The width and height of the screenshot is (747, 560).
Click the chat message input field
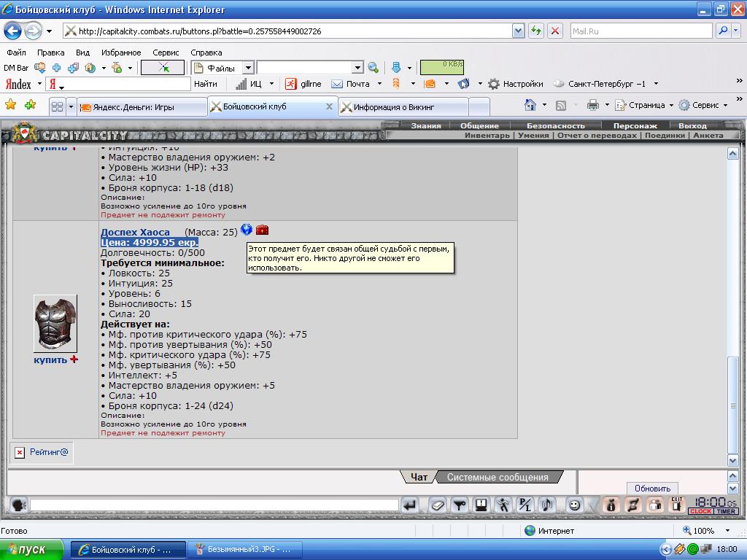tap(214, 505)
